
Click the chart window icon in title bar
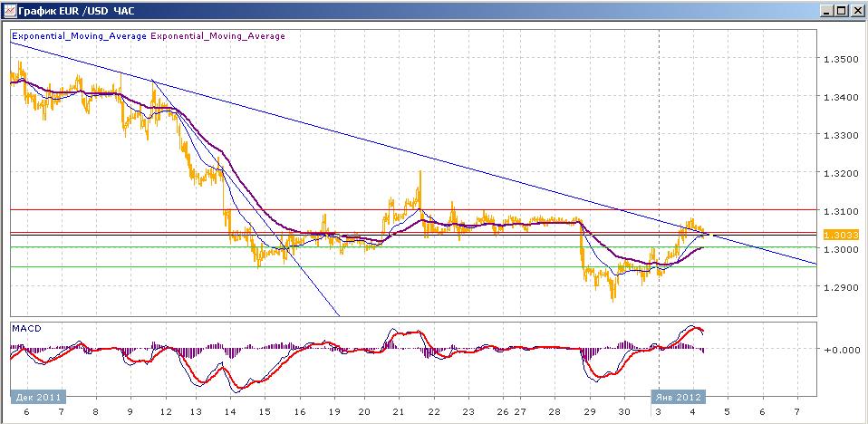tap(8, 11)
